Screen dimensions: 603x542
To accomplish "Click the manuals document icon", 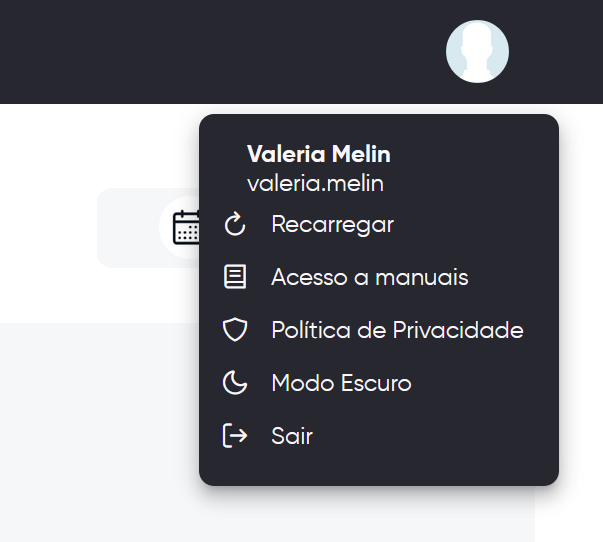I will pyautogui.click(x=234, y=277).
